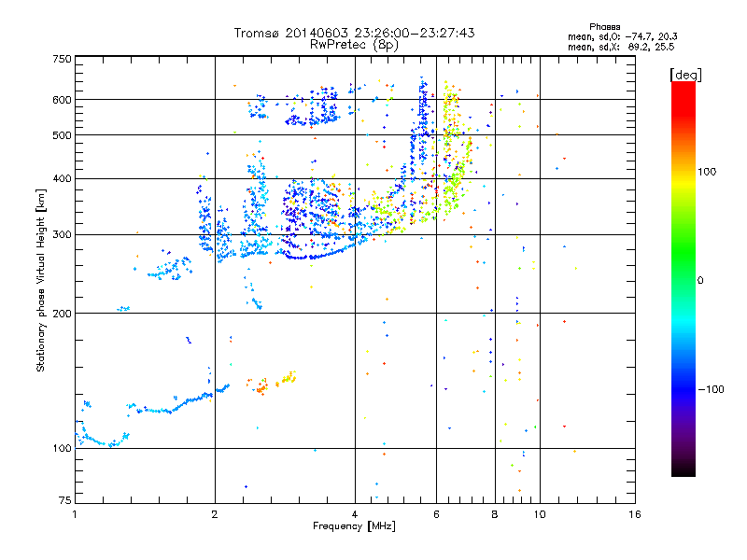The height and width of the screenshot is (560, 747).
Task: Click the frequency axis tick label "8"
Action: tap(495, 514)
